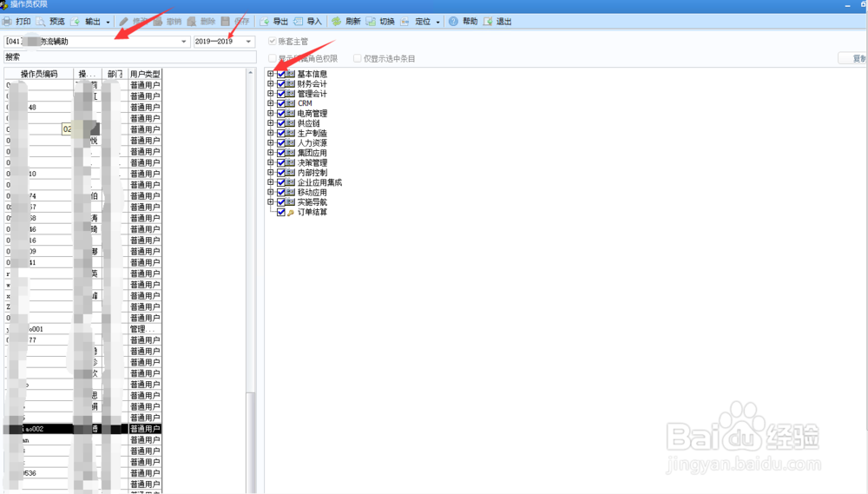Select the 内部控制 tree label
Screen dimensions: 868x494
(312, 172)
